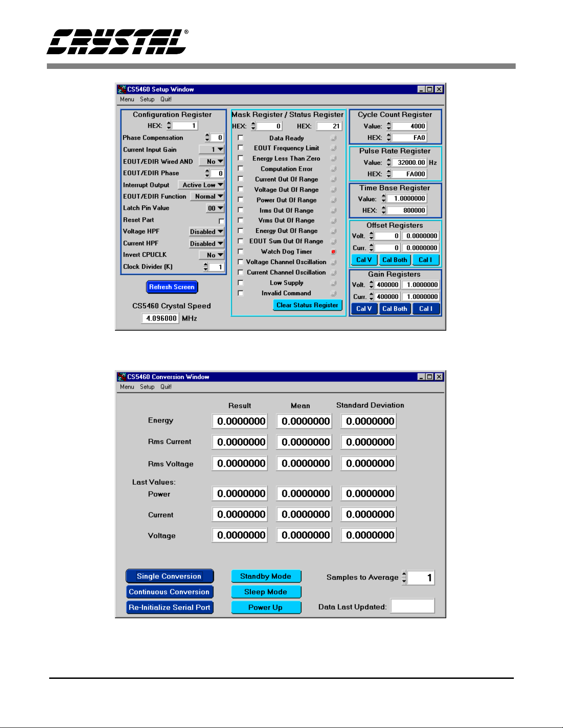This screenshot has width=563, height=728.
Task: Toggle the Current Out Of Range checkbox
Action: tap(240, 179)
